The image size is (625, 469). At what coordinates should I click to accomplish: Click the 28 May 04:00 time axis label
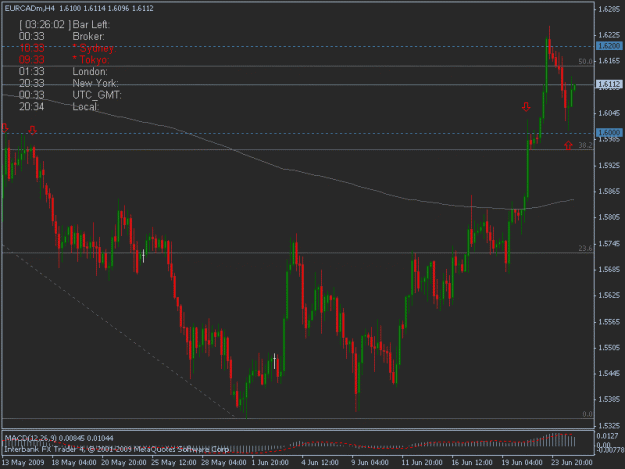pyautogui.click(x=224, y=463)
